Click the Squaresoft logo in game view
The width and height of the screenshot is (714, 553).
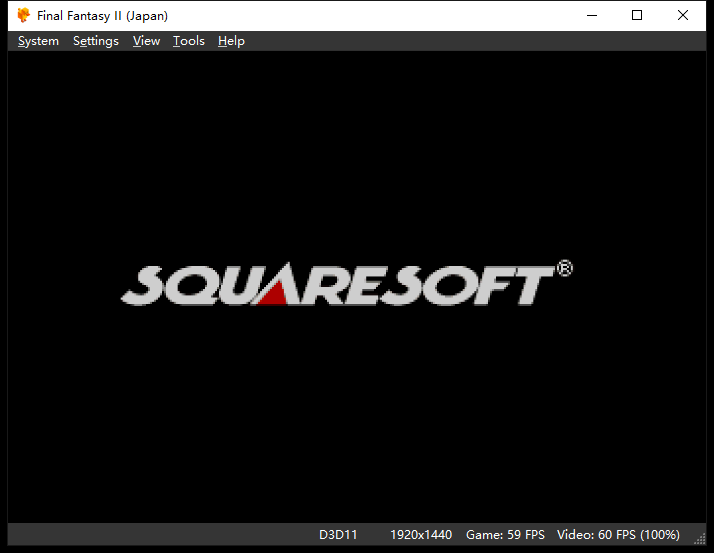click(x=347, y=283)
